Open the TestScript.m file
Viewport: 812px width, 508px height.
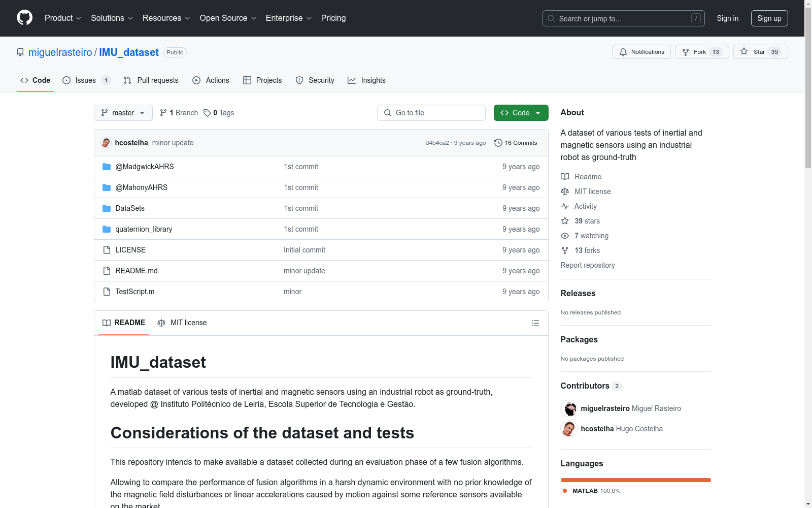(135, 292)
